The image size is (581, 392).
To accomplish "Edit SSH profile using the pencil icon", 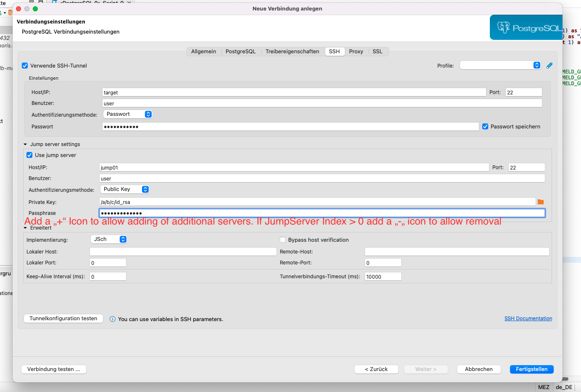I will pos(549,65).
